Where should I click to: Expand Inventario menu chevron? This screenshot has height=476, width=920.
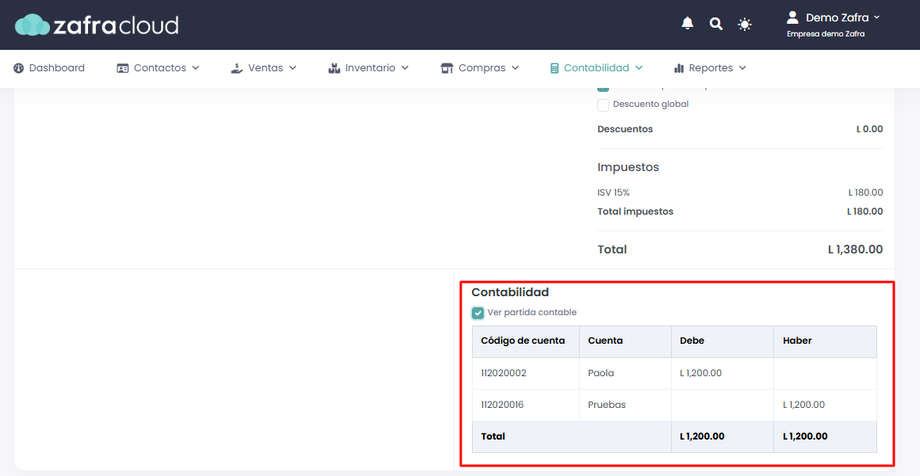[405, 68]
